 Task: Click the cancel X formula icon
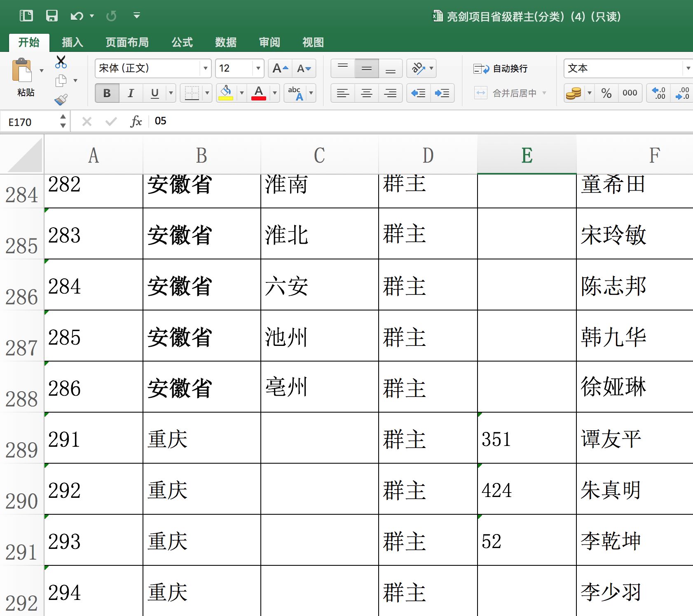click(87, 121)
